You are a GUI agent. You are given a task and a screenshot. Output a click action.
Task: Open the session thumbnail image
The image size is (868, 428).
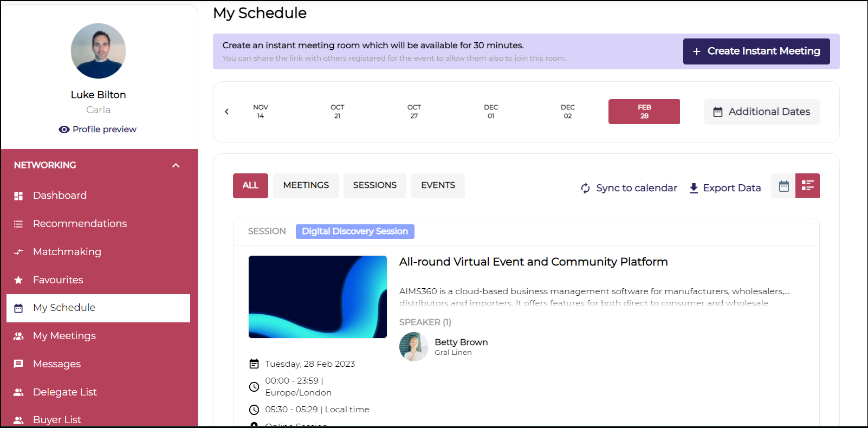pos(318,297)
